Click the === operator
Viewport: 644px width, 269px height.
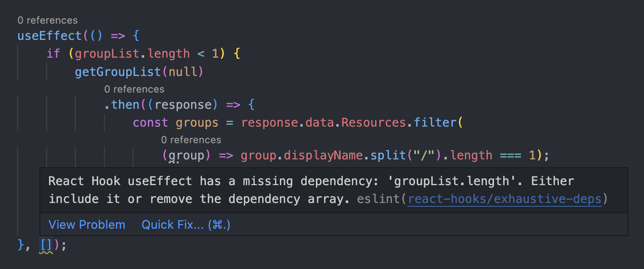[x=510, y=155]
